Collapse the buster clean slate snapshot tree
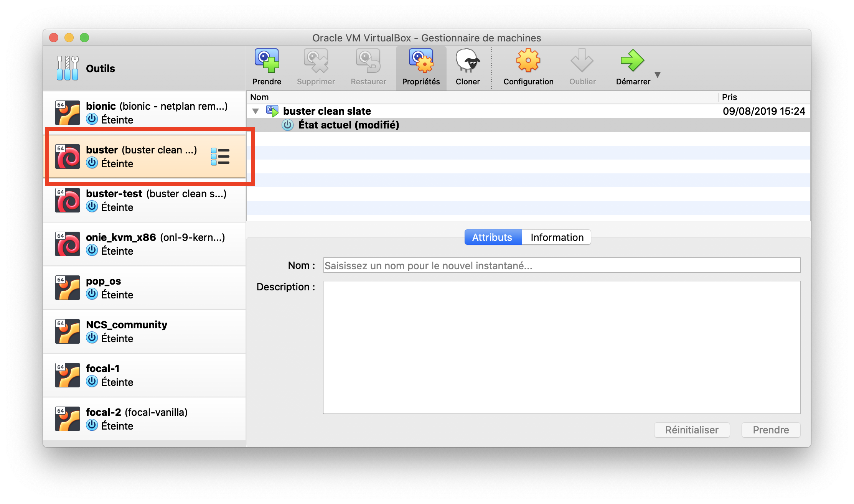854x504 pixels. pos(256,111)
